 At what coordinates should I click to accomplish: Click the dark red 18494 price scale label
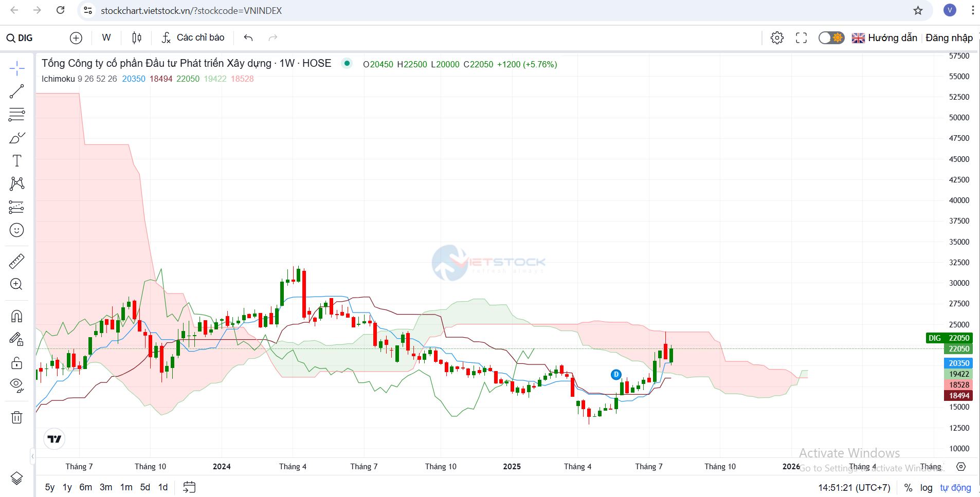point(958,395)
